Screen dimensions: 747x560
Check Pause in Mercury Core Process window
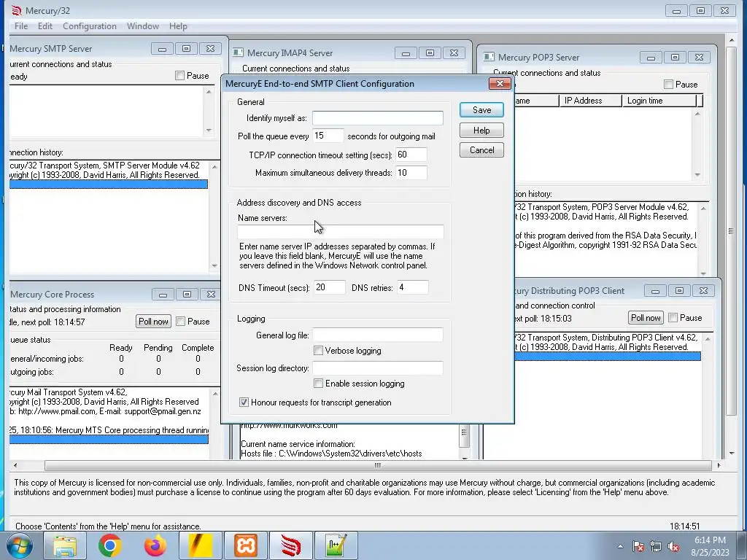pyautogui.click(x=181, y=322)
